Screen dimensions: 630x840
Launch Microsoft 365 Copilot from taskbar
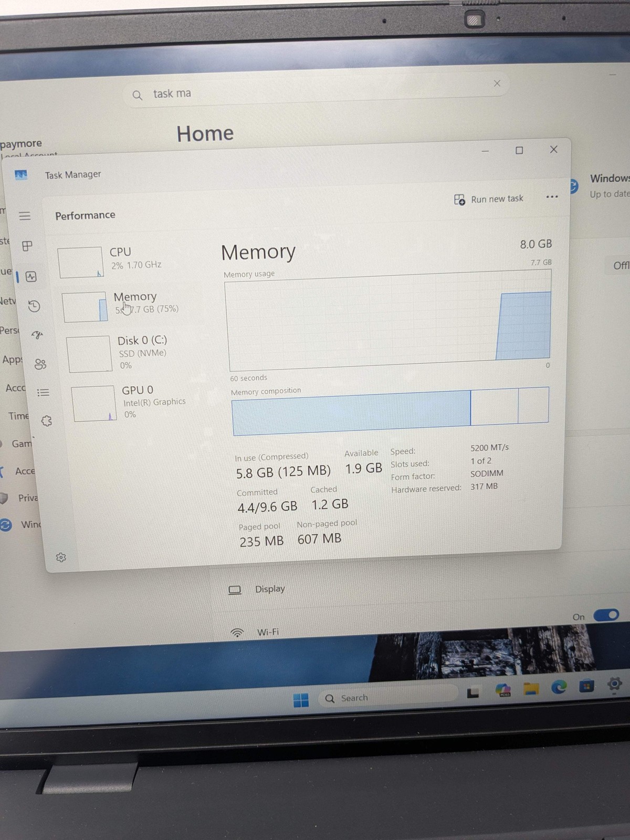(x=503, y=690)
